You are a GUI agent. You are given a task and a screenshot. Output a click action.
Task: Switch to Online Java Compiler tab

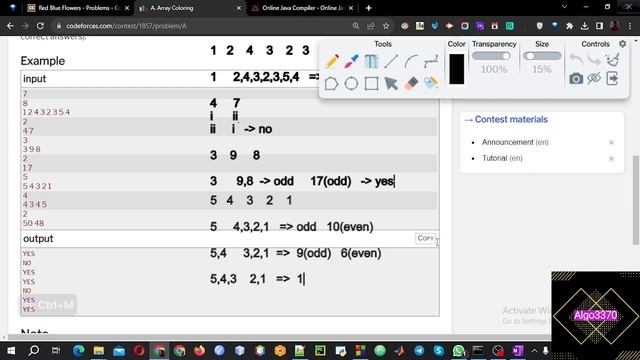(x=302, y=8)
